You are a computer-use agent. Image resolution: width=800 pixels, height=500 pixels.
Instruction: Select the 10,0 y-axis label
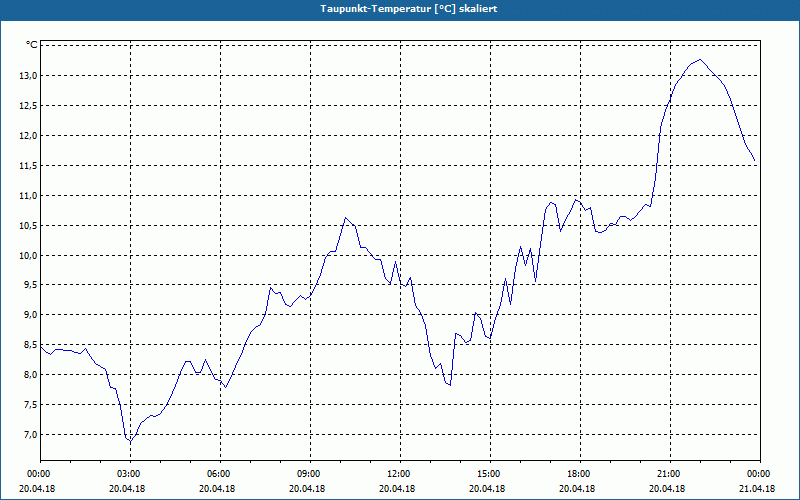pyautogui.click(x=29, y=256)
